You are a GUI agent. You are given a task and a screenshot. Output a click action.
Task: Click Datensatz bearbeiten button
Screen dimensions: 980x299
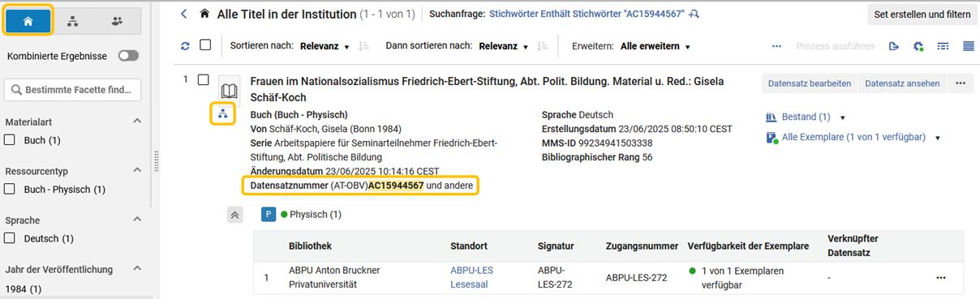tap(810, 83)
